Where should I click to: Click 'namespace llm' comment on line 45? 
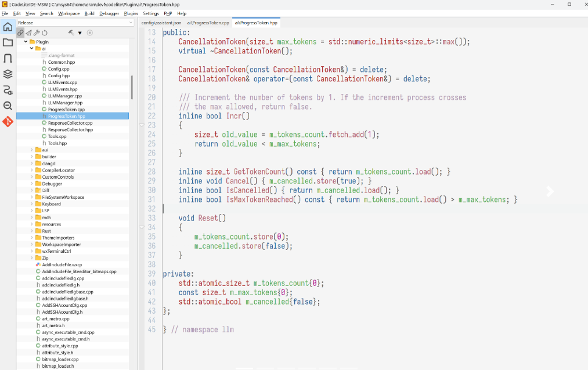pos(208,329)
